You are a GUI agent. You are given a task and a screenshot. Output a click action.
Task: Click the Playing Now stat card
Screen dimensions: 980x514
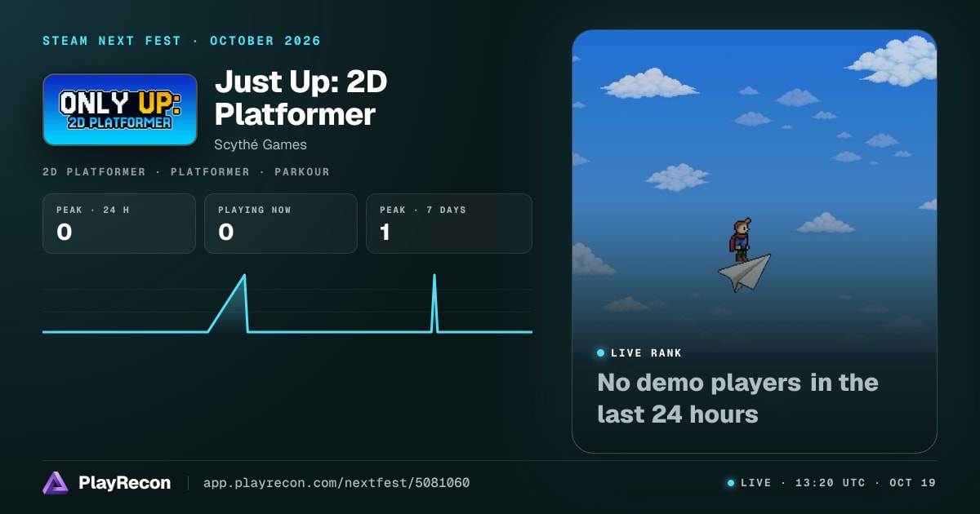tap(281, 224)
